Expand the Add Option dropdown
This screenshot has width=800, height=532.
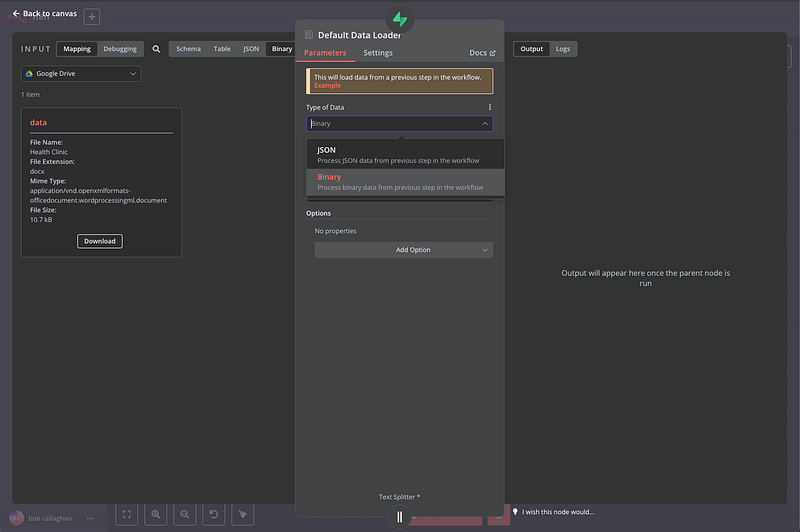pos(404,249)
